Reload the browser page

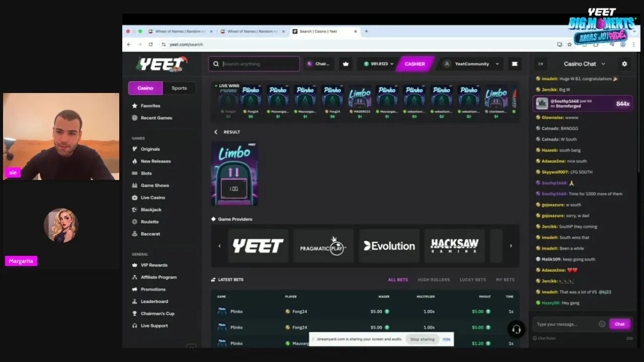click(x=150, y=44)
